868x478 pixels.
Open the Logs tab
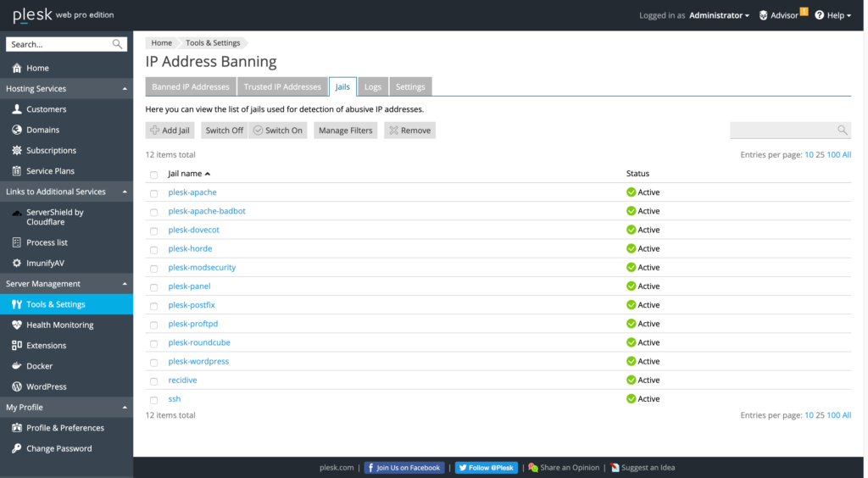[x=373, y=86]
